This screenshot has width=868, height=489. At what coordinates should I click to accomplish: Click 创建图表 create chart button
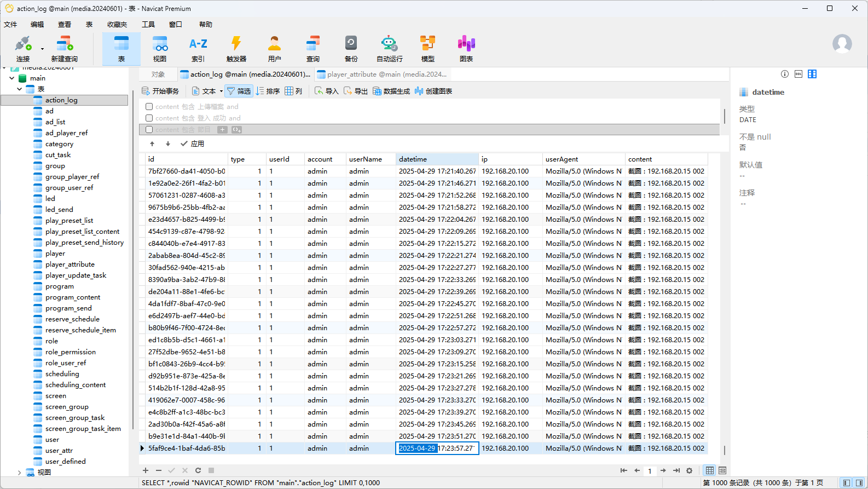pyautogui.click(x=433, y=91)
